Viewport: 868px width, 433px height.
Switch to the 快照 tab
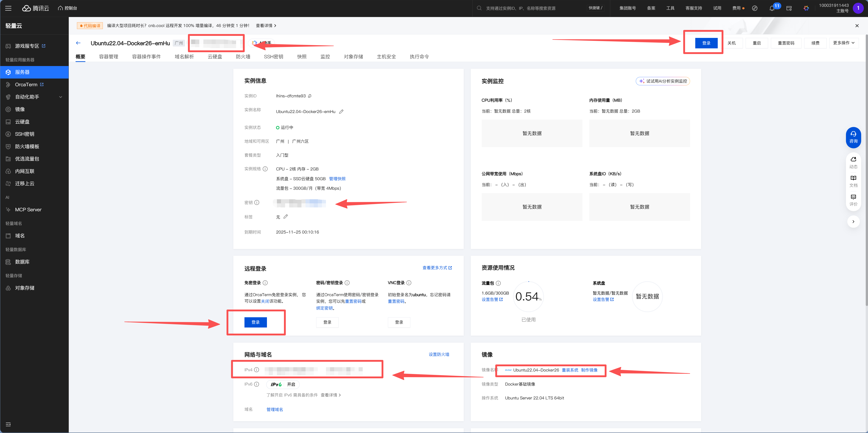pyautogui.click(x=302, y=56)
